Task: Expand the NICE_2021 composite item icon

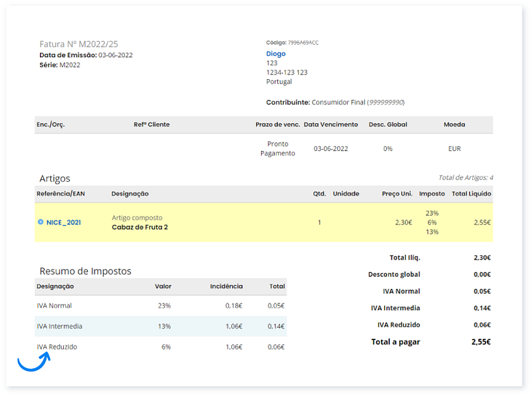Action: [x=41, y=222]
